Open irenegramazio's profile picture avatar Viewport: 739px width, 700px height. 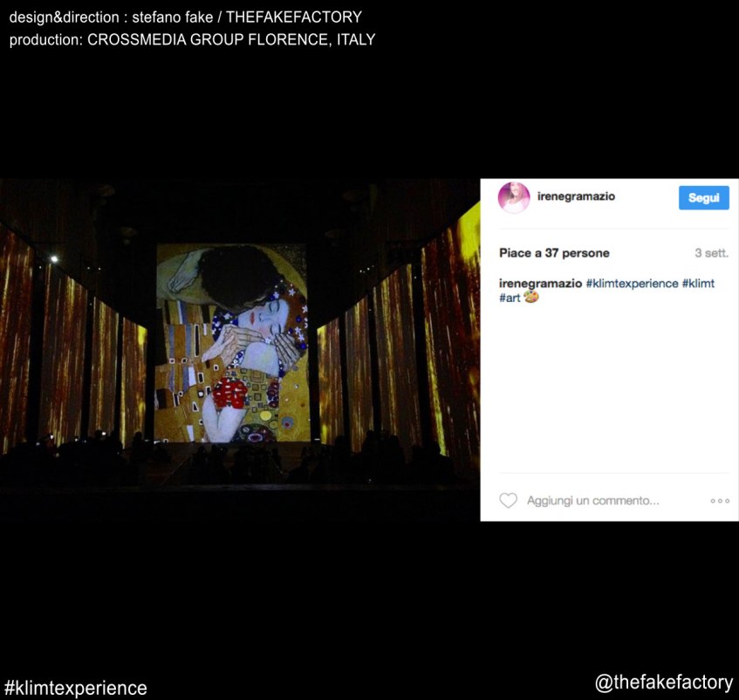513,197
